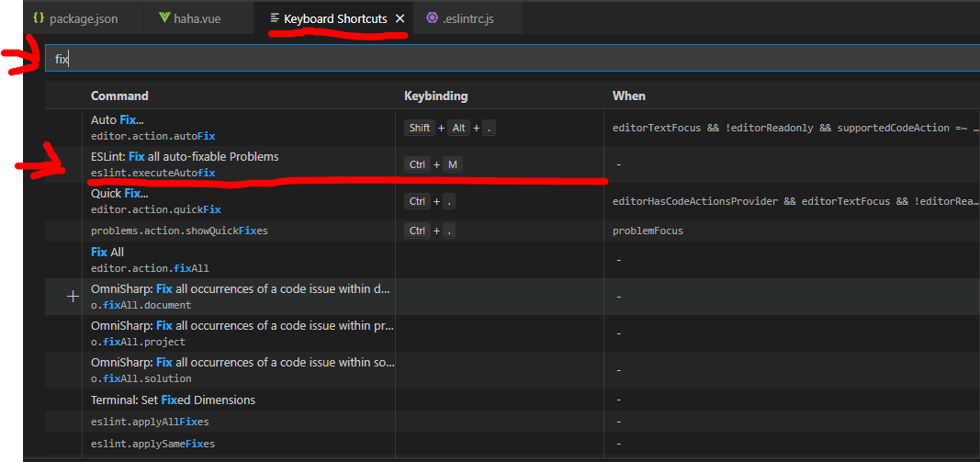Sort by the Command column header
The image size is (980, 462).
pos(119,96)
